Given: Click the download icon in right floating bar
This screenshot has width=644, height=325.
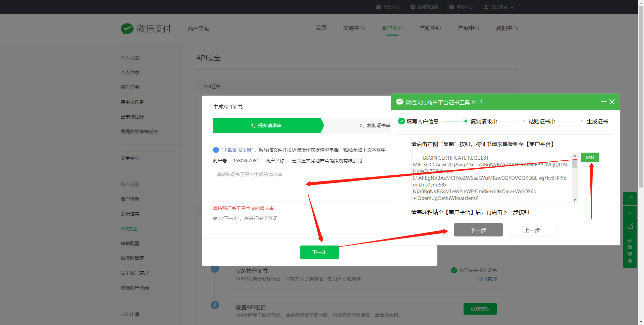Looking at the screenshot, I should (x=630, y=212).
